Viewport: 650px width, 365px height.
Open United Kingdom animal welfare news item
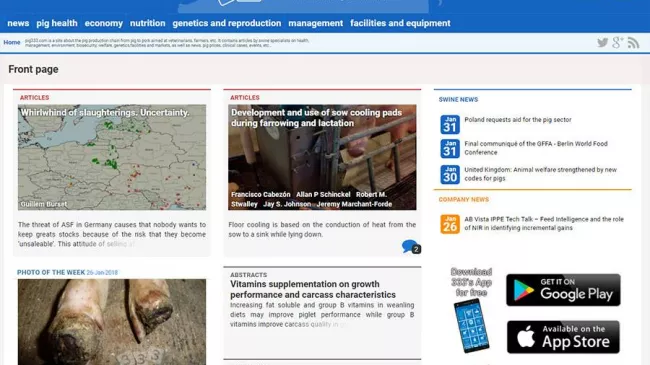[541, 174]
